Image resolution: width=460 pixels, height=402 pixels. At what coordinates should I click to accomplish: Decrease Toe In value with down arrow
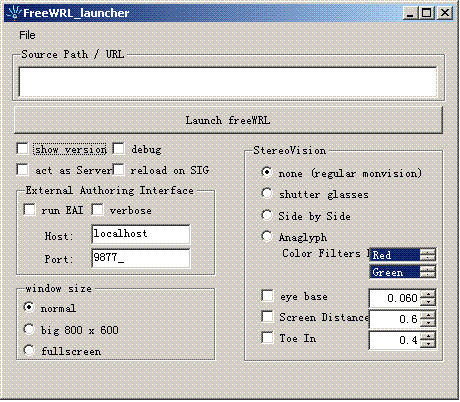pyautogui.click(x=428, y=344)
